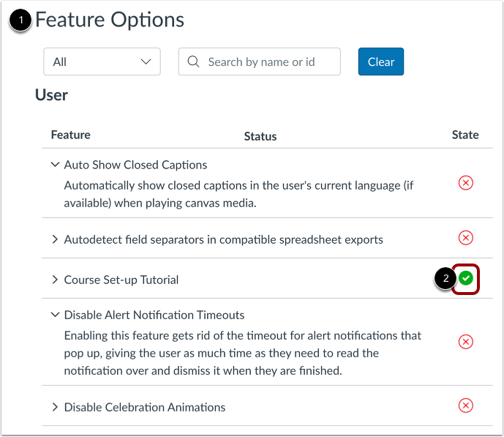Toggle Autodetect field separators state icon
The width and height of the screenshot is (504, 437).
point(465,238)
